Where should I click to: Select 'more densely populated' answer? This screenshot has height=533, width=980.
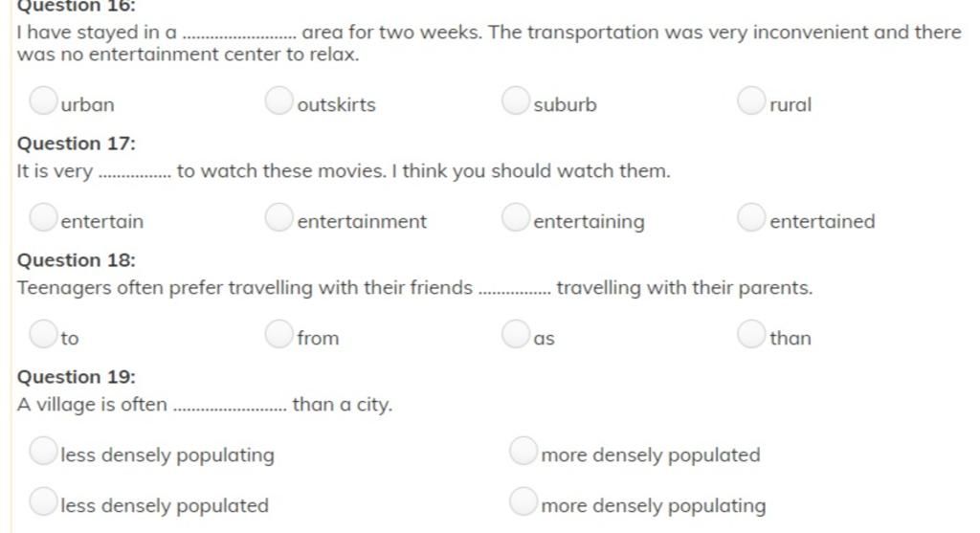click(x=523, y=451)
